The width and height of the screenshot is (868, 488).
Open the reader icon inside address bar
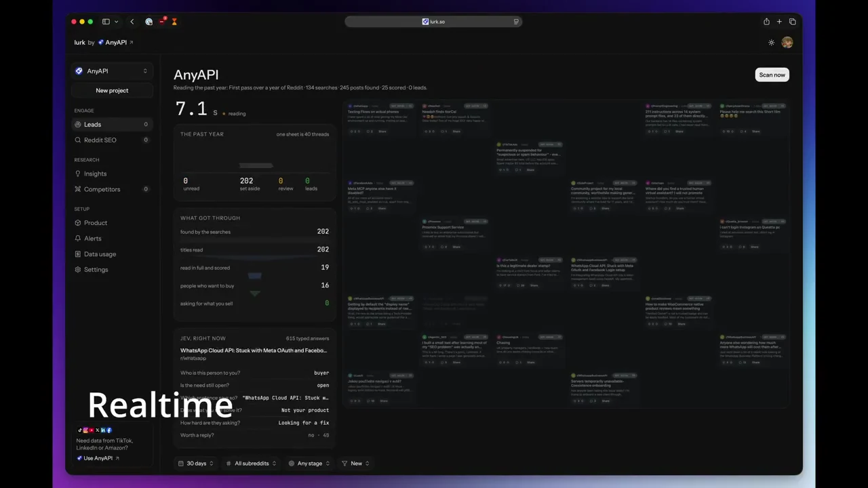(516, 22)
